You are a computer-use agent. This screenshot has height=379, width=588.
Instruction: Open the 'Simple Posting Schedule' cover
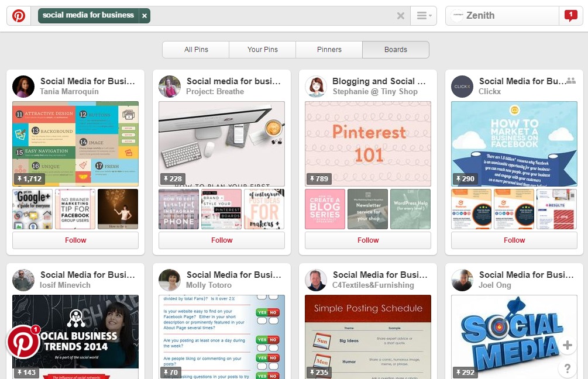click(x=368, y=337)
